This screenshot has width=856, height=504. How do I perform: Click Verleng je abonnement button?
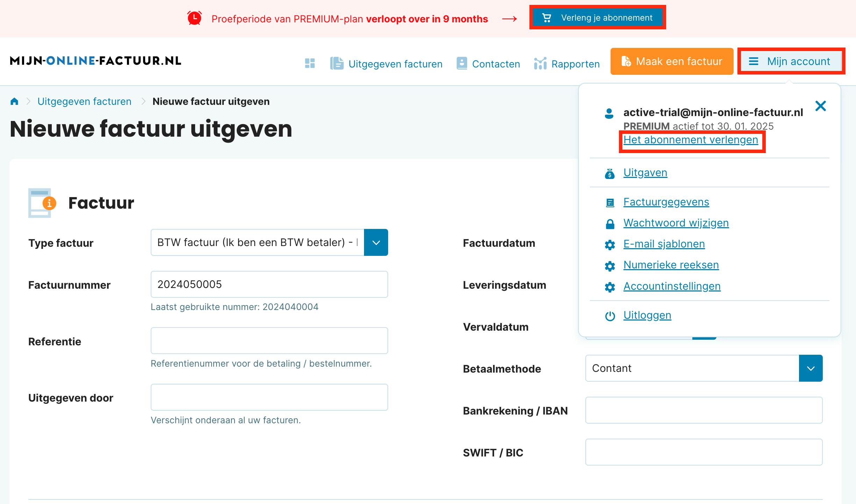597,17
